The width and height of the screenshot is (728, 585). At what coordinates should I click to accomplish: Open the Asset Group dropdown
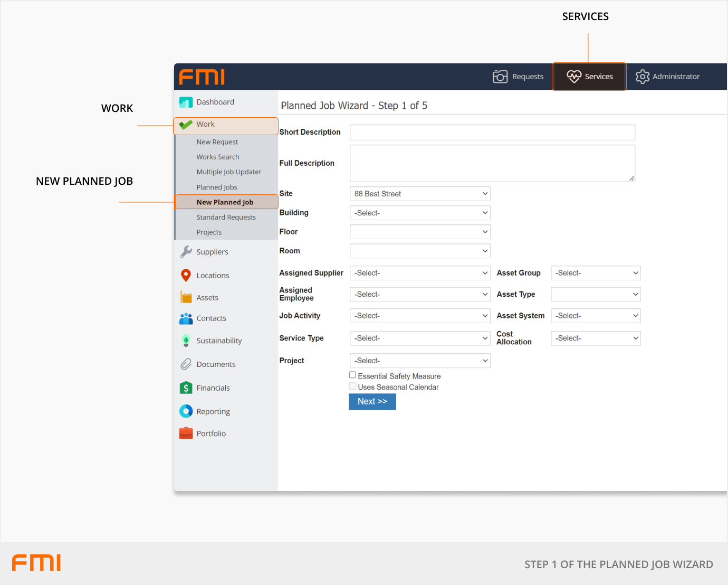(596, 273)
